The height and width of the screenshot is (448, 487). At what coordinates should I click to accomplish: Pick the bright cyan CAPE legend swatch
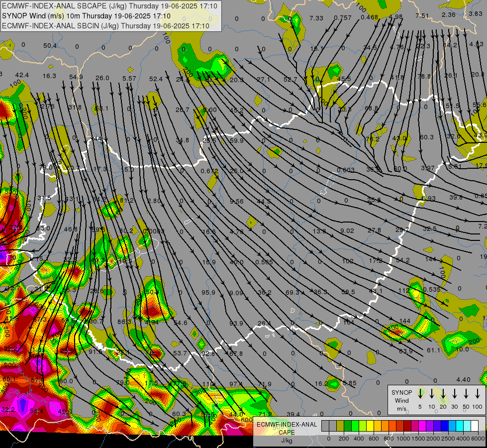(459, 426)
